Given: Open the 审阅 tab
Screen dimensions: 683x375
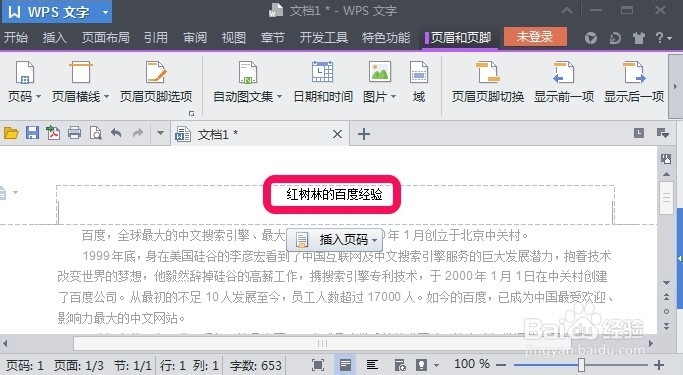Looking at the screenshot, I should point(195,38).
